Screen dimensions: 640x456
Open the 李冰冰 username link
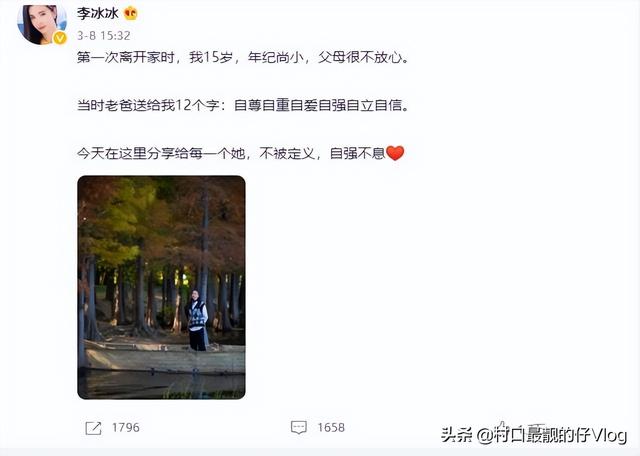click(x=98, y=13)
